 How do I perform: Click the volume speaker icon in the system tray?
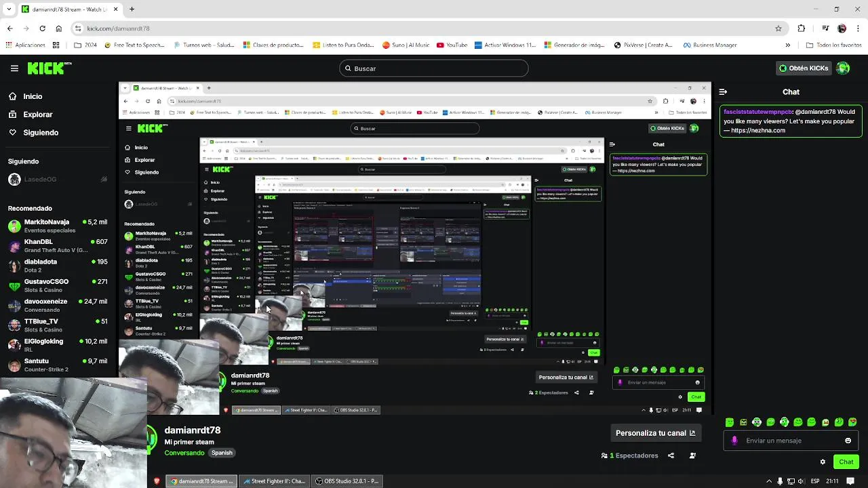click(x=802, y=481)
